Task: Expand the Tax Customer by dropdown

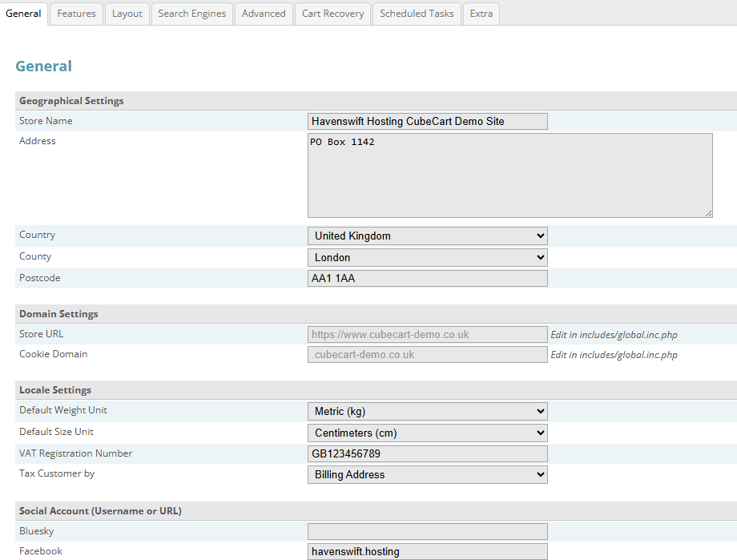Action: tap(428, 475)
